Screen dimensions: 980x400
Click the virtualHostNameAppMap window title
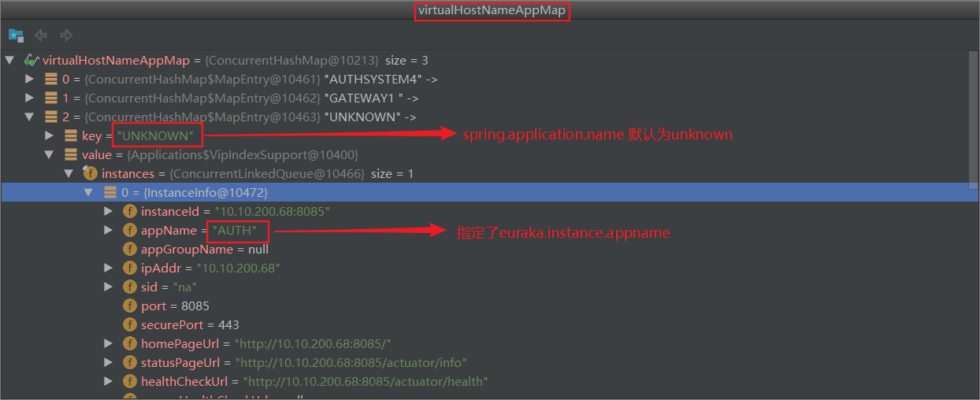point(492,11)
